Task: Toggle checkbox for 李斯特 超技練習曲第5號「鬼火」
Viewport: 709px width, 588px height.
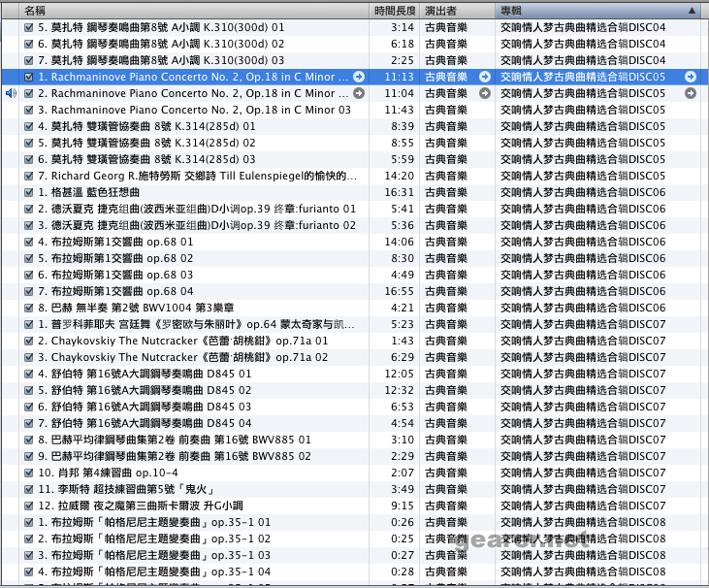Action: click(x=28, y=489)
